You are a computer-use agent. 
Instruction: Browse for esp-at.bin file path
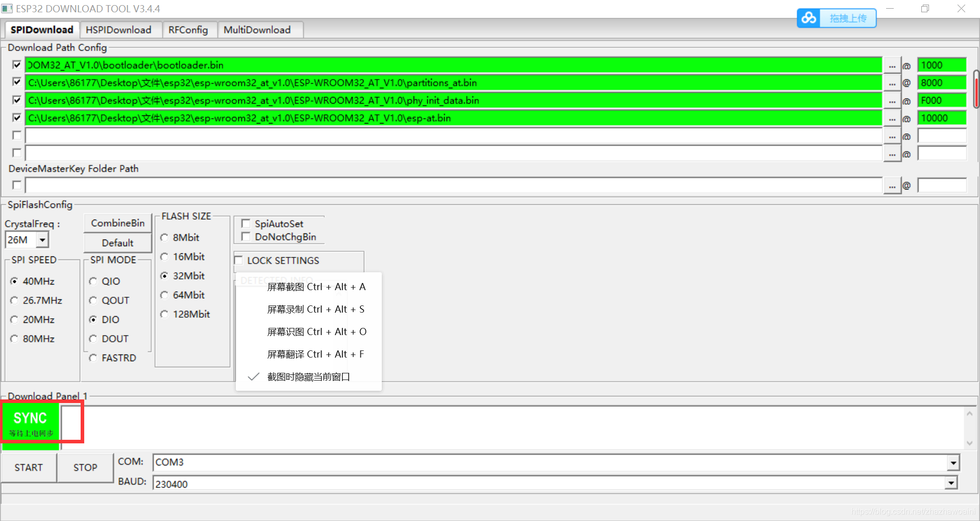coord(892,119)
